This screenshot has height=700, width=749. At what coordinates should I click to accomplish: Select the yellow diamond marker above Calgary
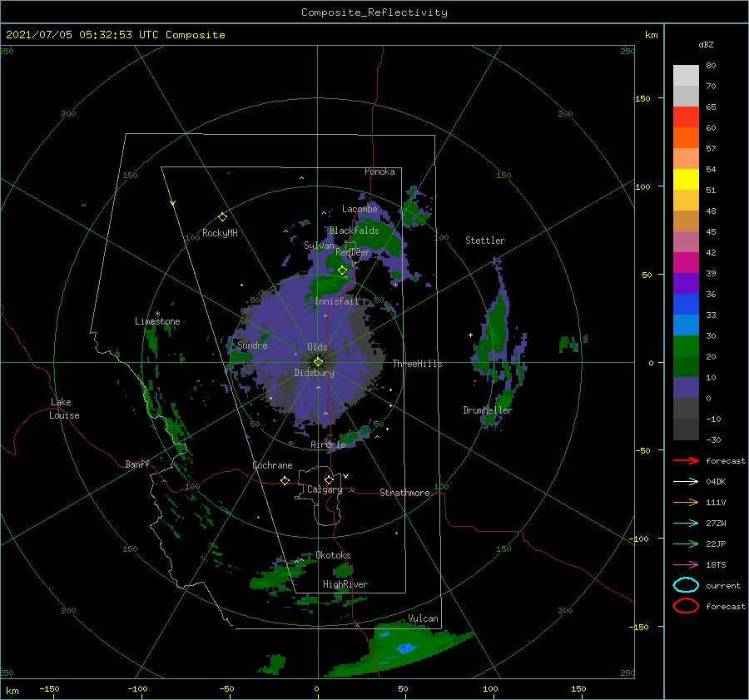[x=329, y=479]
